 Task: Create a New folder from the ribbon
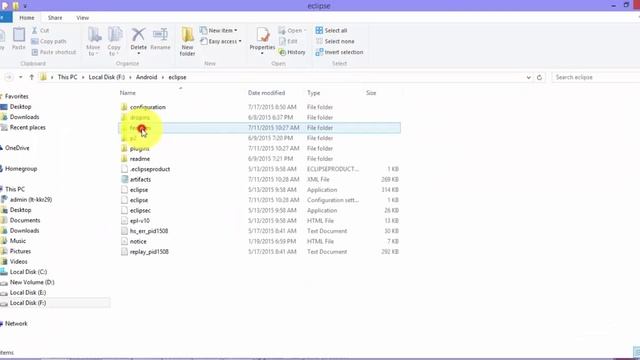[187, 41]
